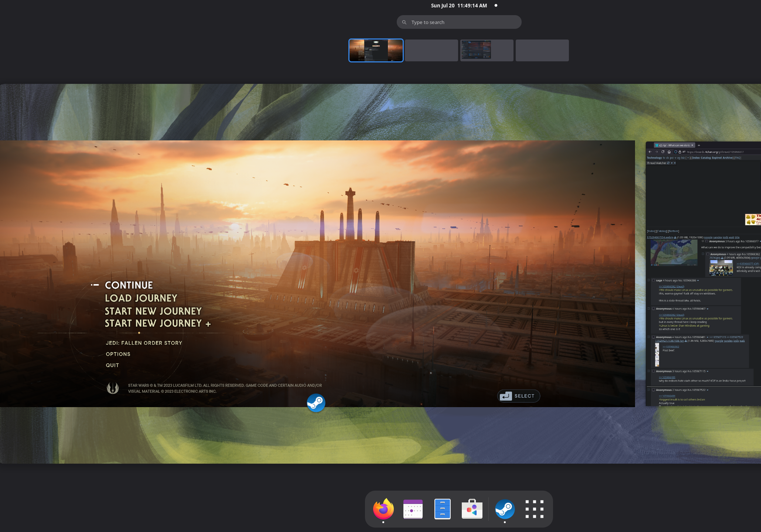Click the Firefox home button

669,152
